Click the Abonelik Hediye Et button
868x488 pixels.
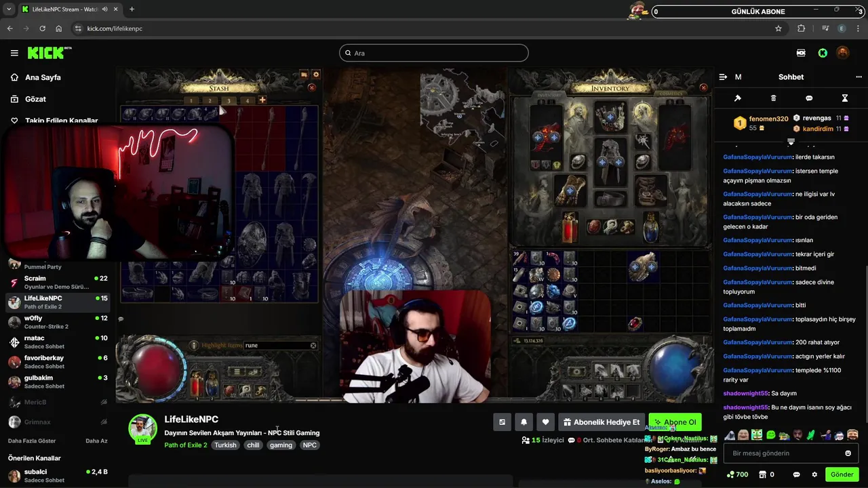(601, 422)
